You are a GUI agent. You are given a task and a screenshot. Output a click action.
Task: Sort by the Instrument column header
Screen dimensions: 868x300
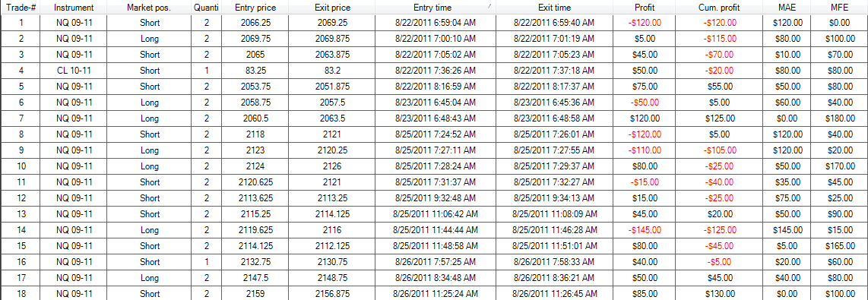point(74,8)
